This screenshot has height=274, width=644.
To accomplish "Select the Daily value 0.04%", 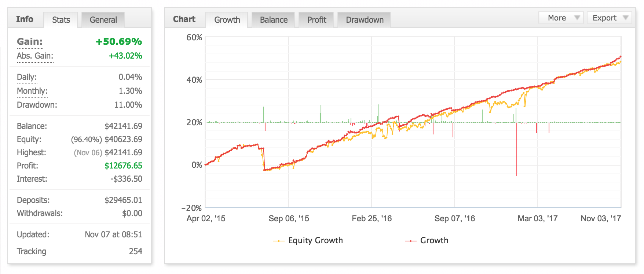I will (x=130, y=77).
